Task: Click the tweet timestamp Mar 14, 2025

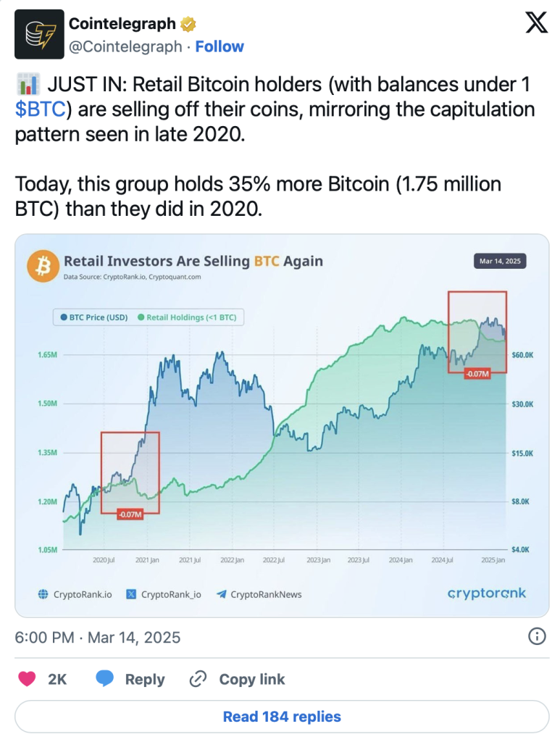Action: tap(98, 638)
